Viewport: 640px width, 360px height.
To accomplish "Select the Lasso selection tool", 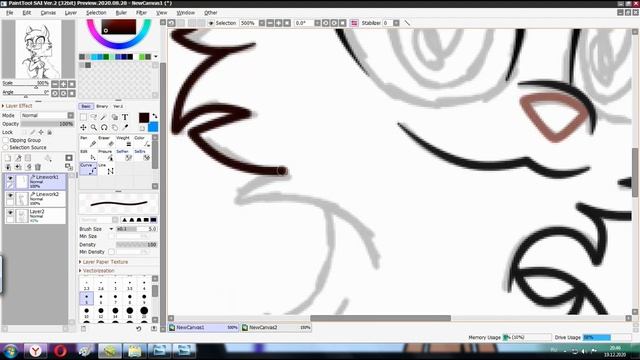I will point(93,118).
